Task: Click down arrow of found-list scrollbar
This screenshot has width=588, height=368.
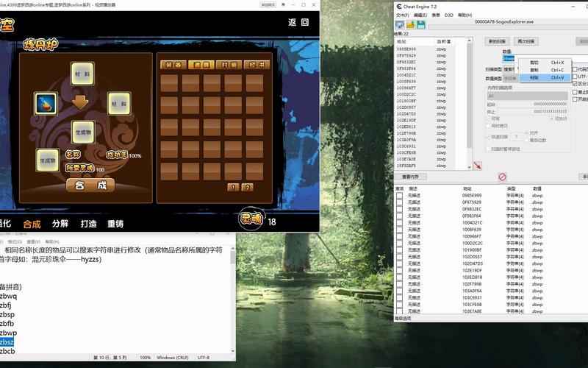Action: coord(470,167)
